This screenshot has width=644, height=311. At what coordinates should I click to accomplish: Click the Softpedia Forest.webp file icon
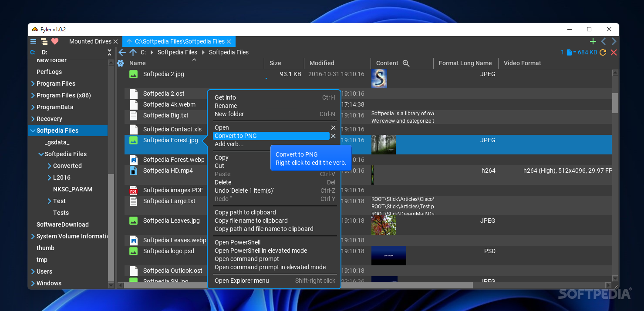click(x=134, y=160)
